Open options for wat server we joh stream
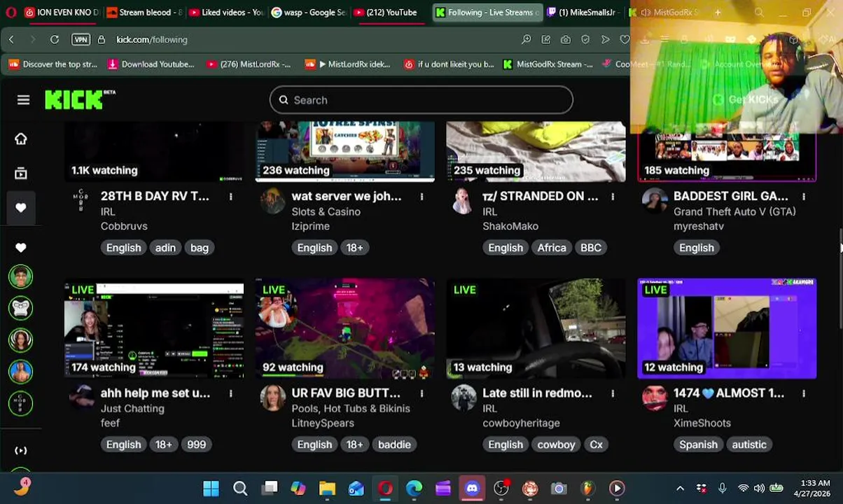Viewport: 843px width, 504px height. pos(421,197)
